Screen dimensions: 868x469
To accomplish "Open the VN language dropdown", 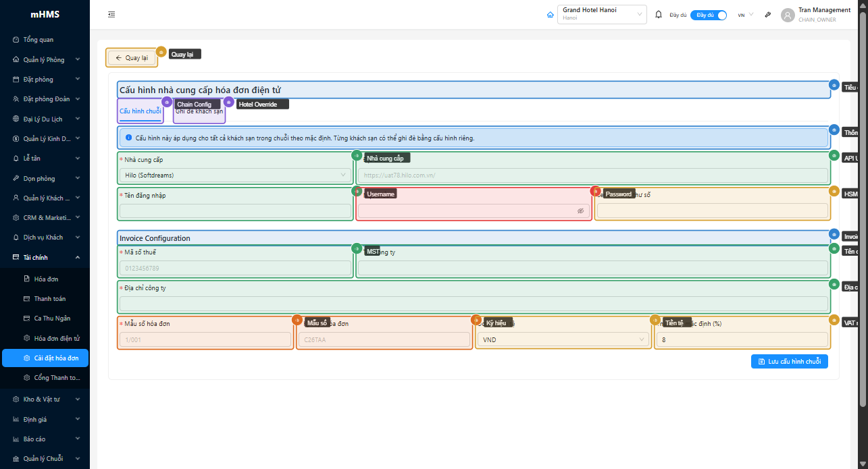I will [x=746, y=15].
